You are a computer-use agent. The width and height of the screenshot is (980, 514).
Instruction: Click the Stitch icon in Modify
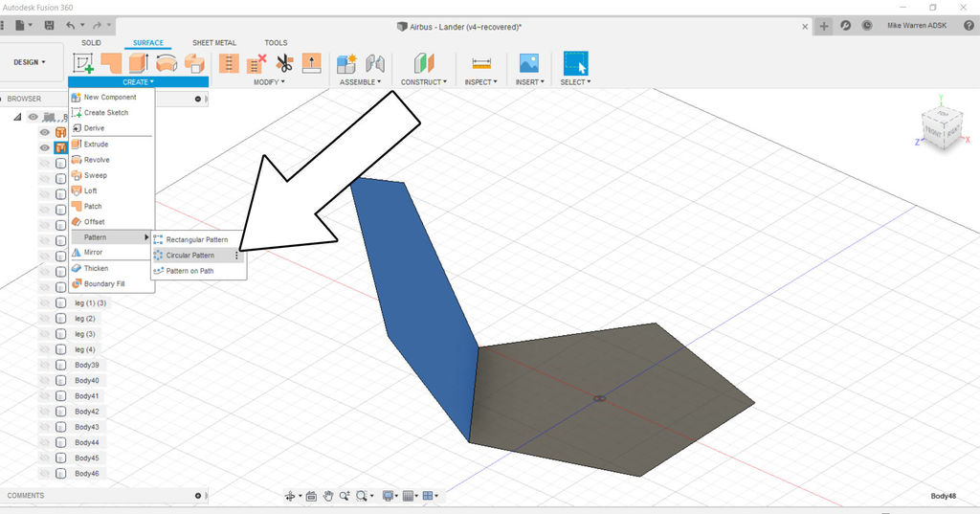pos(229,63)
